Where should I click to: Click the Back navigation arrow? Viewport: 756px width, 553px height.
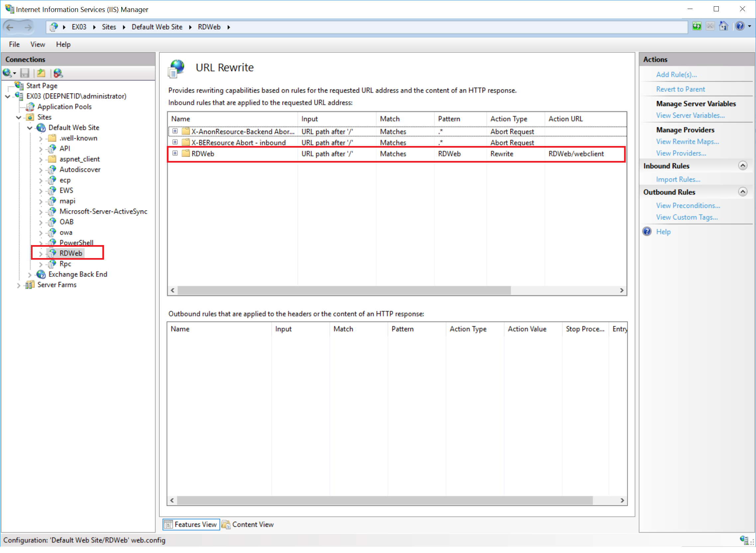click(x=10, y=27)
